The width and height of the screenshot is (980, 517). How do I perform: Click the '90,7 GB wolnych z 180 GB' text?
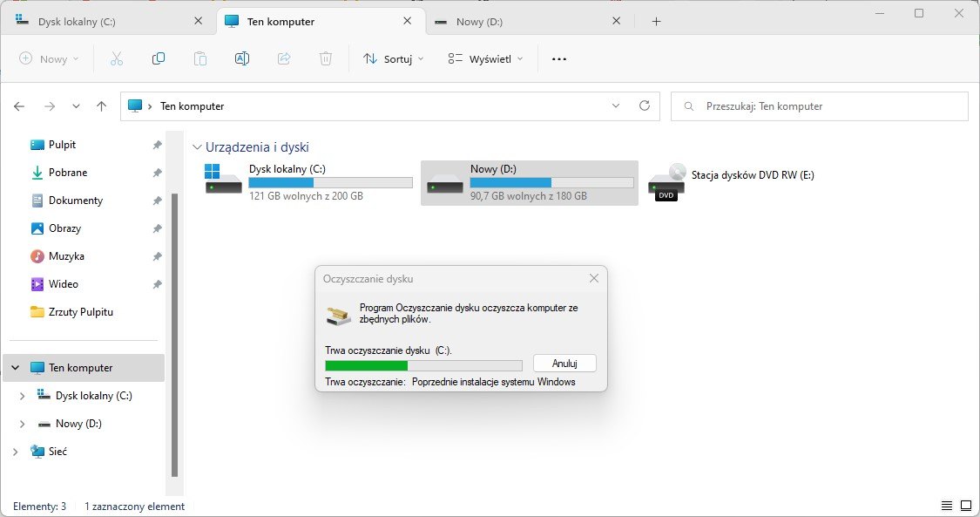point(528,196)
